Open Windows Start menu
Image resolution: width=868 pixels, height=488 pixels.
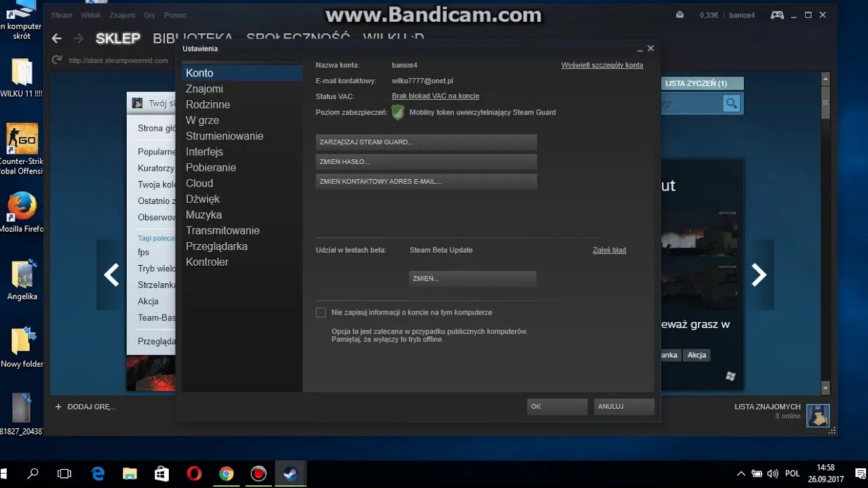pos(4,474)
